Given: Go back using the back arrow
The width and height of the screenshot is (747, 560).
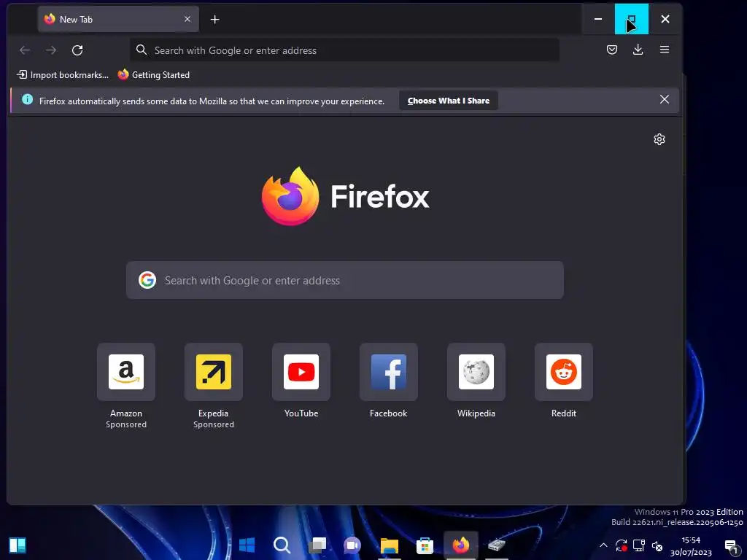Looking at the screenshot, I should pyautogui.click(x=25, y=50).
